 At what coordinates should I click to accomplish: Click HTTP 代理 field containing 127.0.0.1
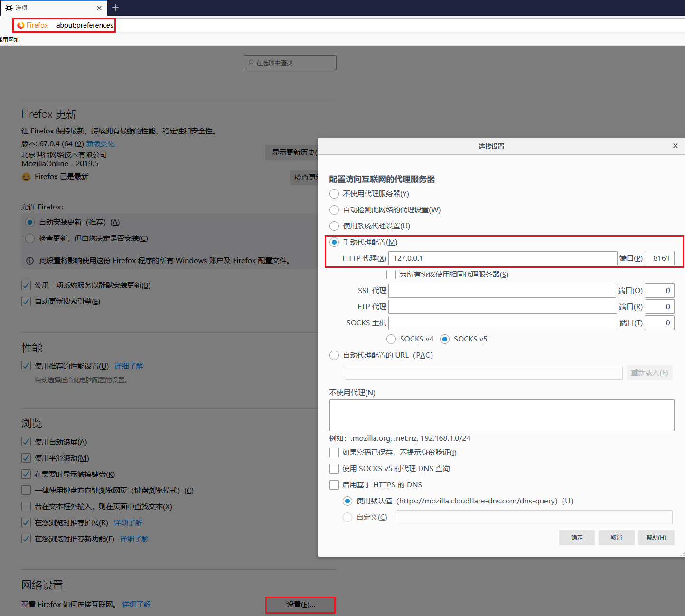[503, 258]
